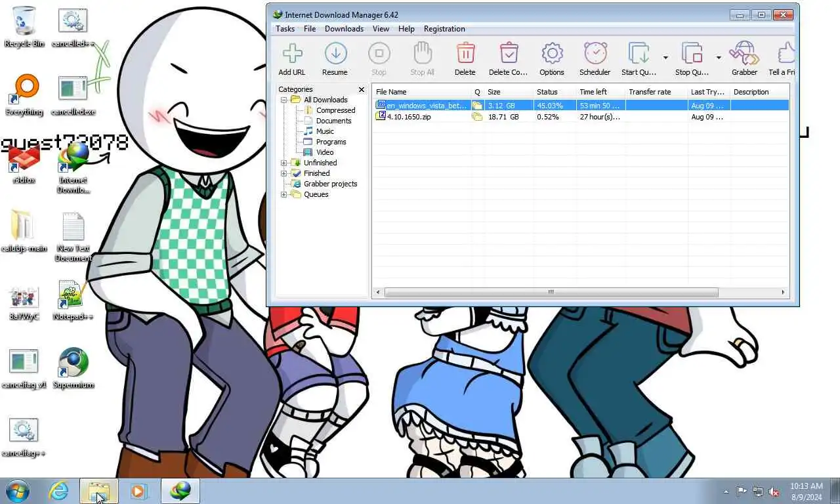Select the Notepad++ desktop shortcut
Screen dimensions: 840x504
73,301
